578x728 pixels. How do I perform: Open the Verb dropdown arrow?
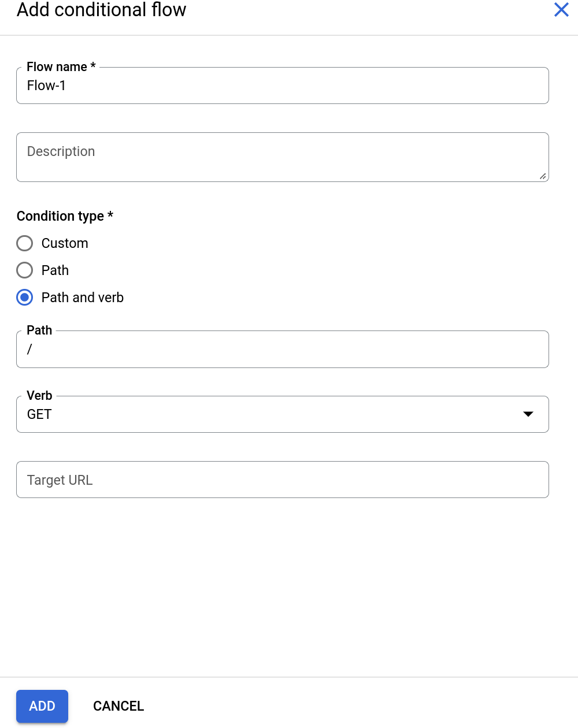(x=528, y=414)
